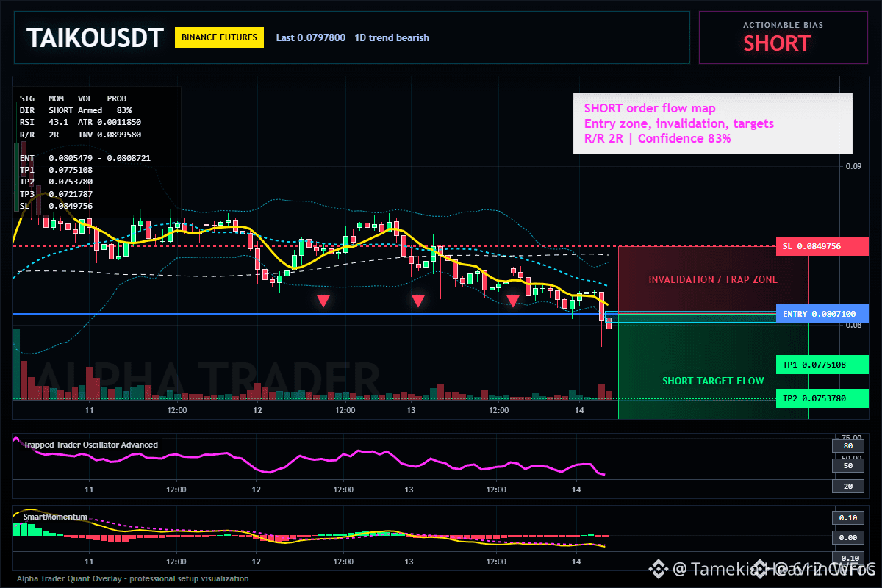Click Trapped Trader Oscillator Advanced title
Image resolution: width=882 pixels, height=588 pixels.
pos(90,445)
